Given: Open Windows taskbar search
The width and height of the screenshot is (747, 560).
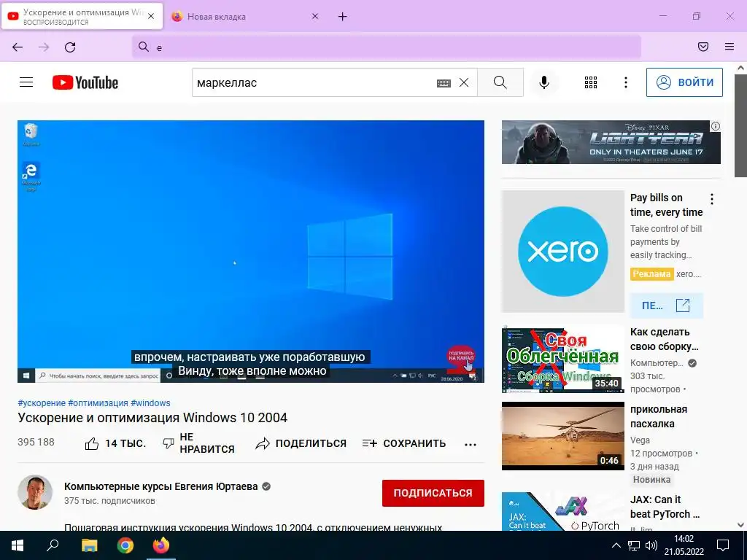Looking at the screenshot, I should 53,545.
